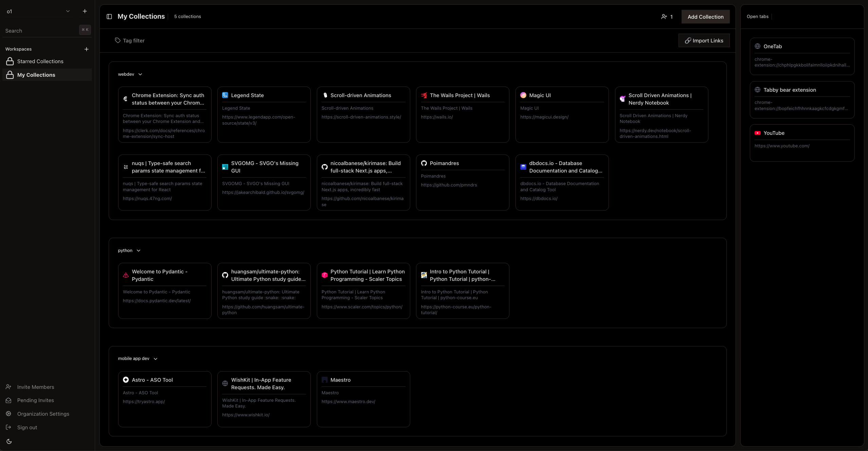Click the globe icon on Tabby bear extension
The height and width of the screenshot is (451, 868).
coord(758,90)
